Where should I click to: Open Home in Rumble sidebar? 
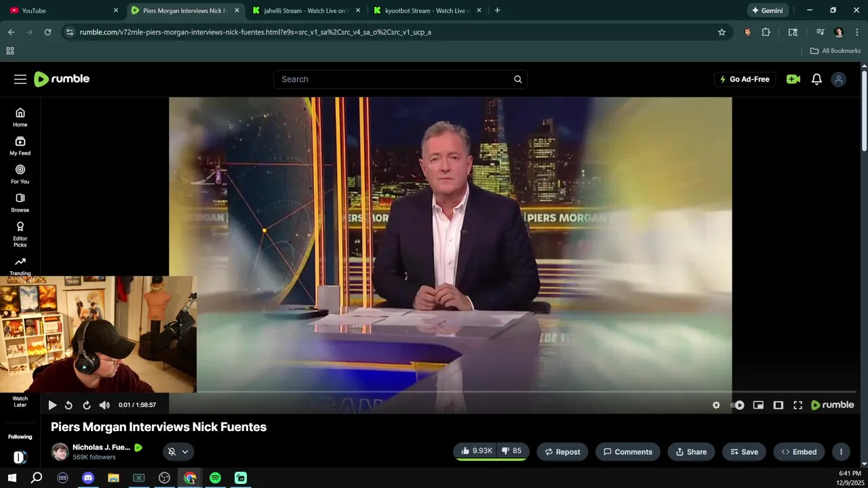pyautogui.click(x=20, y=117)
